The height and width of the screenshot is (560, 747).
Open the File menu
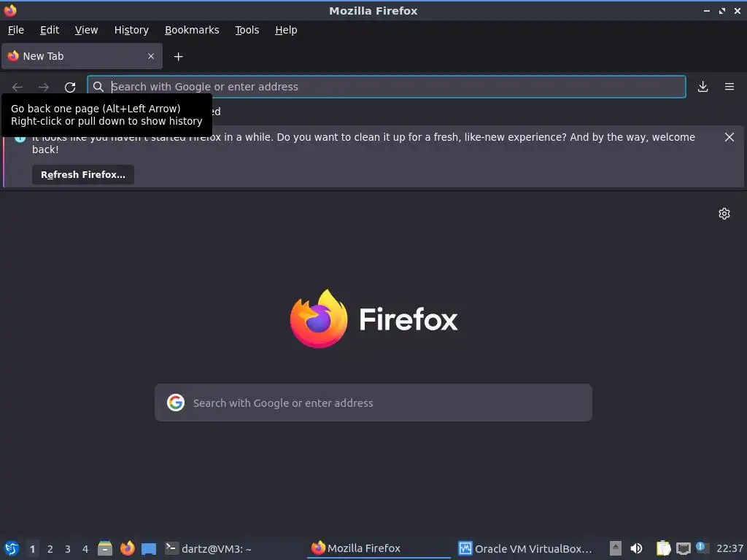pyautogui.click(x=16, y=30)
